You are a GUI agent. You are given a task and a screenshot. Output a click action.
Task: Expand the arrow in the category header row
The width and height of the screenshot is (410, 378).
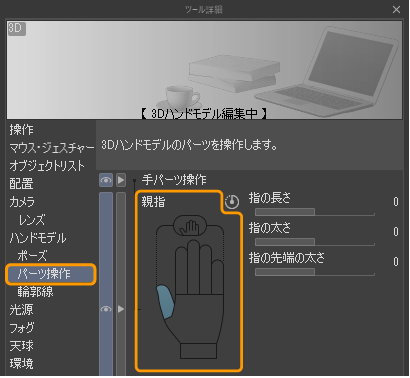click(121, 180)
